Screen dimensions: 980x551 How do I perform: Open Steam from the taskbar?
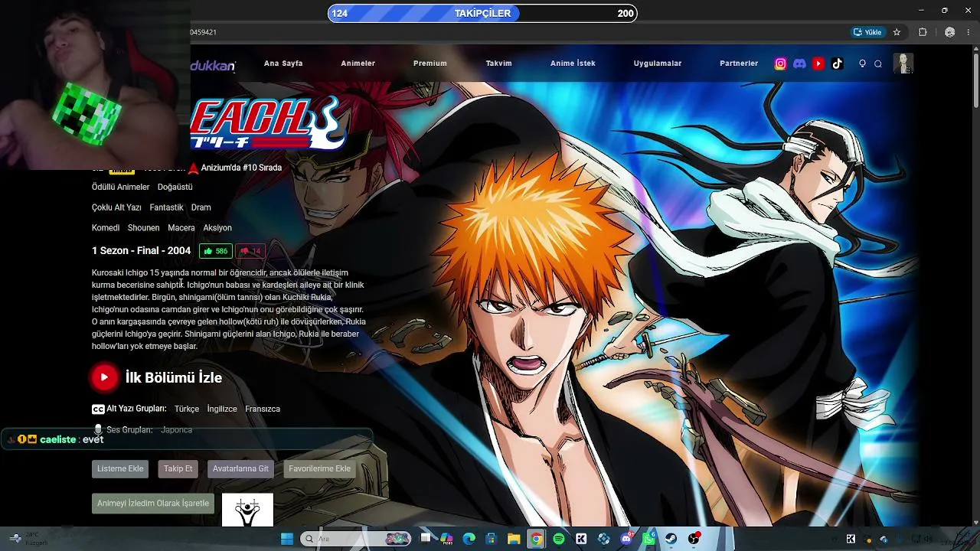click(x=671, y=539)
